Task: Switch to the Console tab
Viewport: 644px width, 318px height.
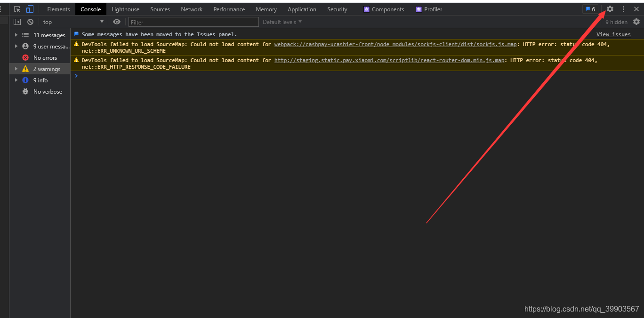Action: [91, 9]
